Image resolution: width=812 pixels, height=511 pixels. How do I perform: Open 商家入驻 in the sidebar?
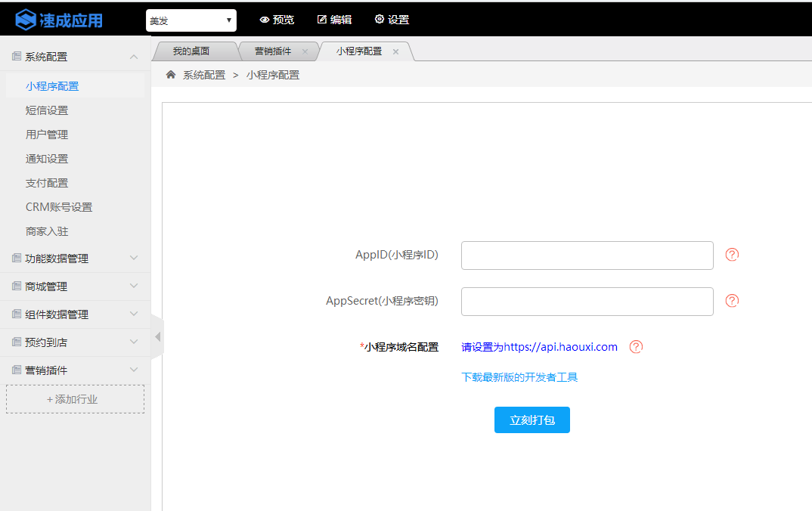click(47, 231)
